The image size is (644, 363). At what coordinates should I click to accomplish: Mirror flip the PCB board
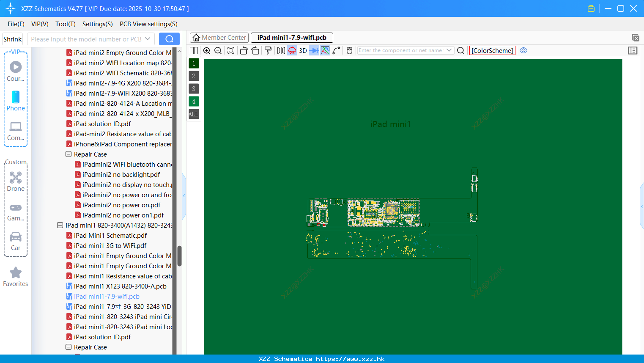281,50
